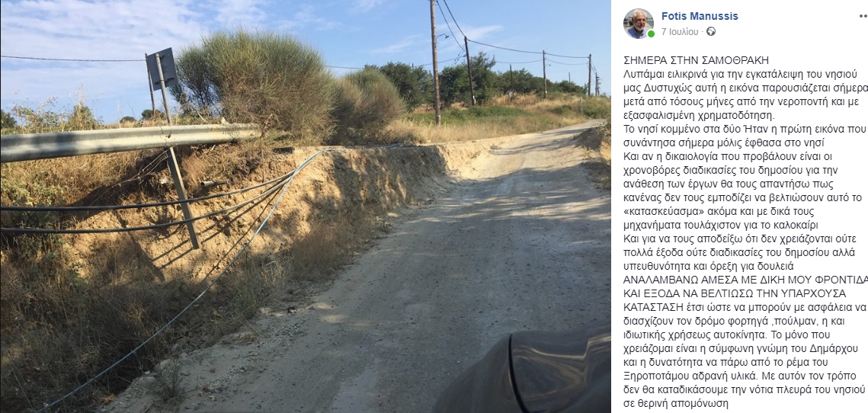Image resolution: width=868 pixels, height=413 pixels.
Task: Click the road sign in the photo
Action: pyautogui.click(x=161, y=69)
